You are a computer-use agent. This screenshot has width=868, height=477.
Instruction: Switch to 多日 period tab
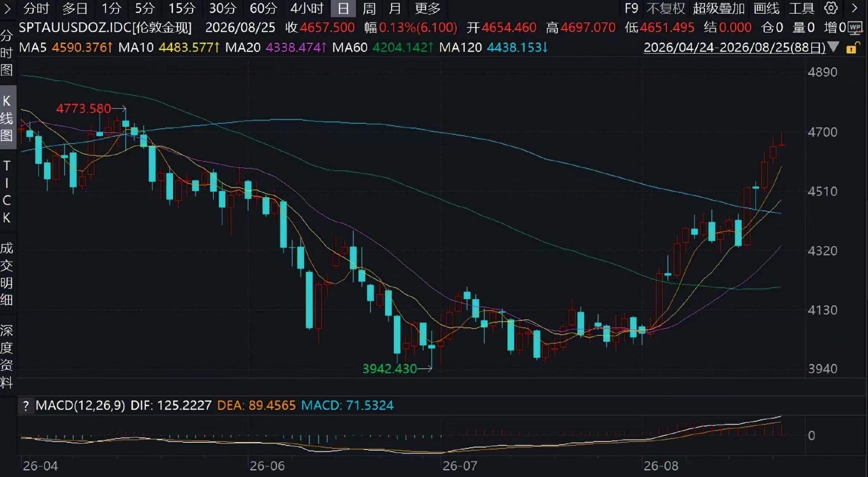point(75,8)
